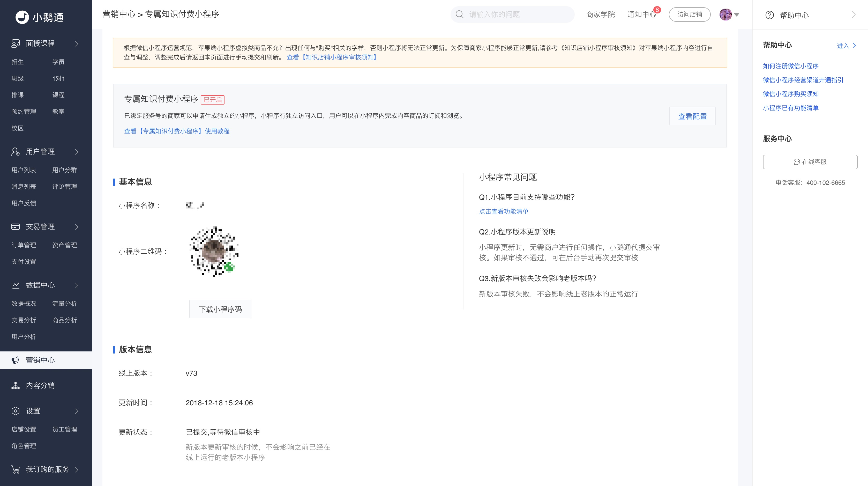The width and height of the screenshot is (868, 486).
Task: Click the 访问店铺 button
Action: (690, 14)
